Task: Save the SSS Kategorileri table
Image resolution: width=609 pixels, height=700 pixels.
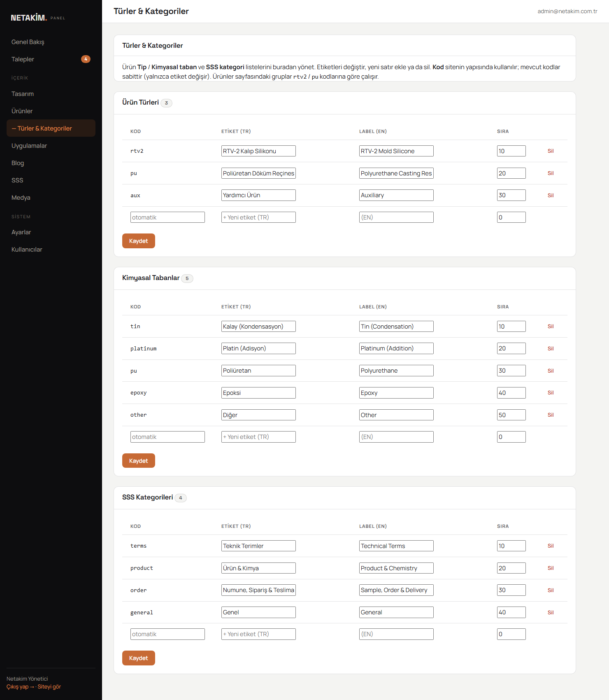Action: point(139,658)
